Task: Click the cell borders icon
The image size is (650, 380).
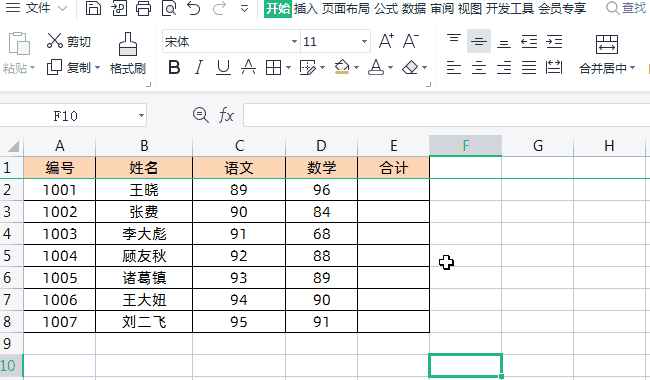Action: [x=273, y=67]
